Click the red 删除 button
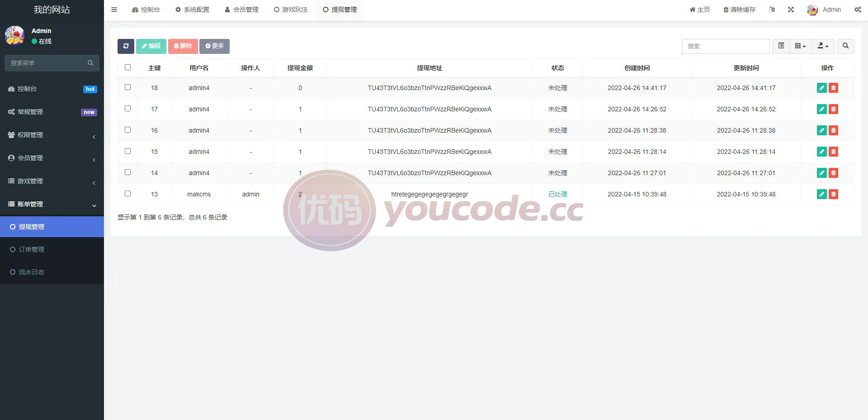 pyautogui.click(x=183, y=46)
